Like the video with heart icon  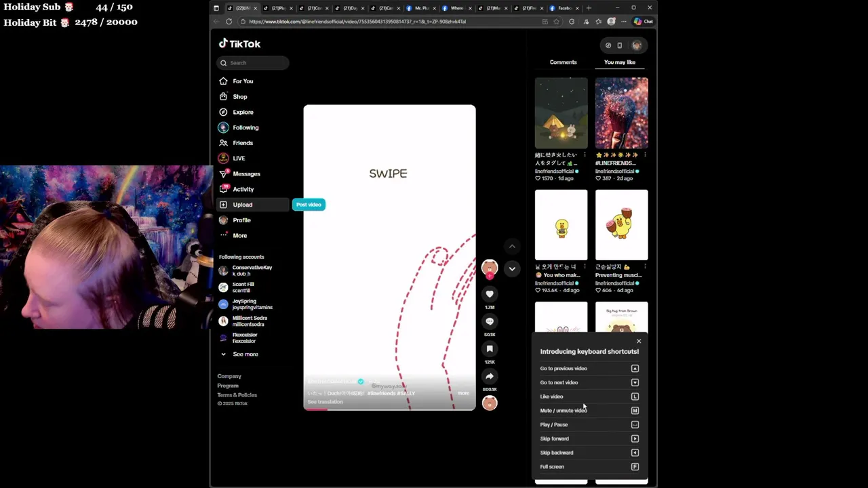[490, 293]
